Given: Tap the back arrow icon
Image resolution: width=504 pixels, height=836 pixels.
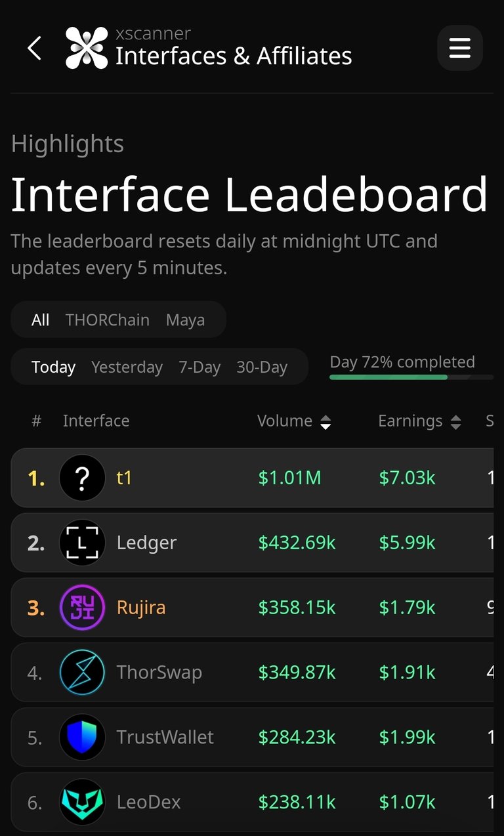Looking at the screenshot, I should (34, 48).
